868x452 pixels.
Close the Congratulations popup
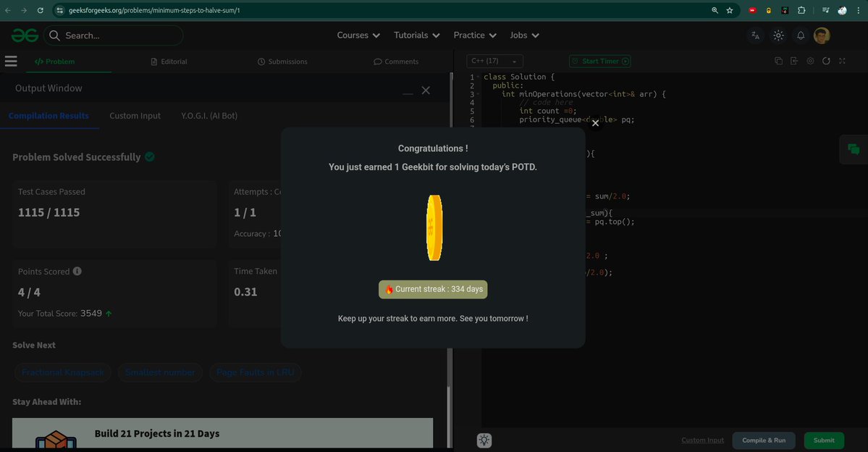[595, 123]
